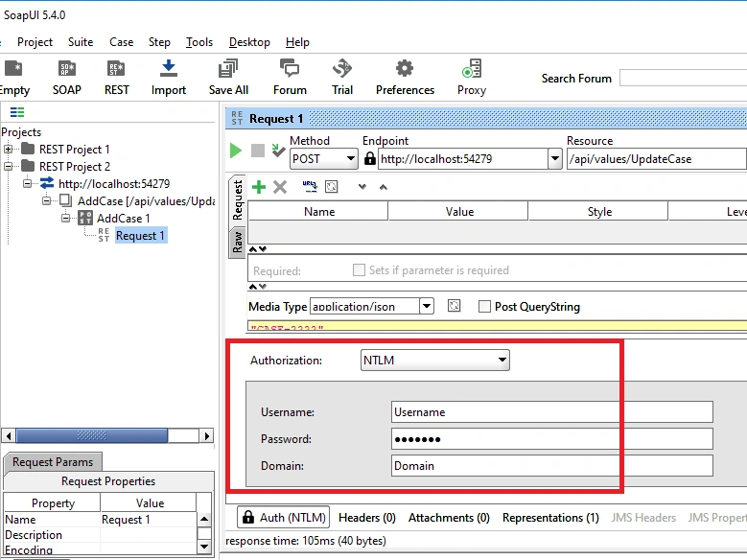Screen dimensions: 747x560
Task: Click the Trial toolbar icon
Action: click(342, 69)
